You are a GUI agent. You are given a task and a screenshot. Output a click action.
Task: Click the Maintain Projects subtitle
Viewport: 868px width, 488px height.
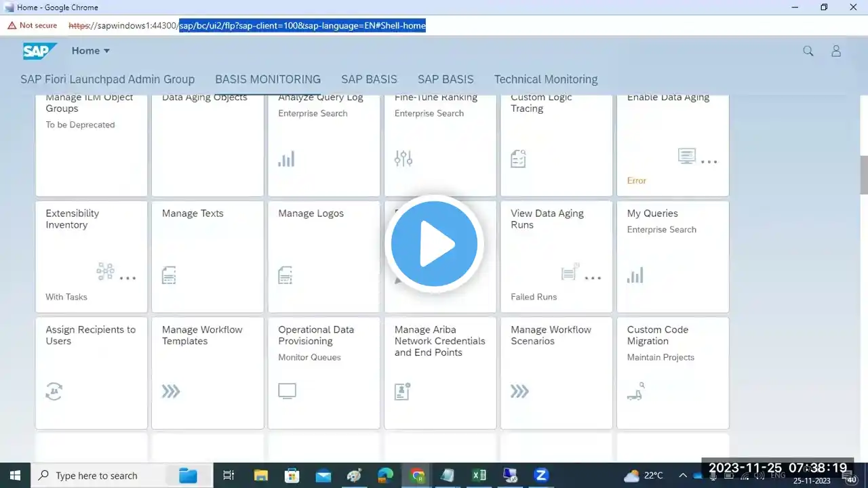coord(661,357)
